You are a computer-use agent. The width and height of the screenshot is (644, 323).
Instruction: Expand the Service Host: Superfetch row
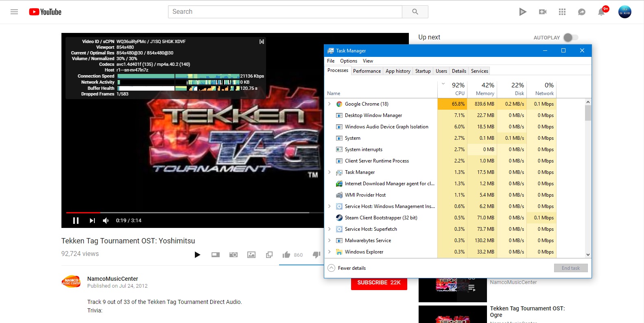coord(330,229)
